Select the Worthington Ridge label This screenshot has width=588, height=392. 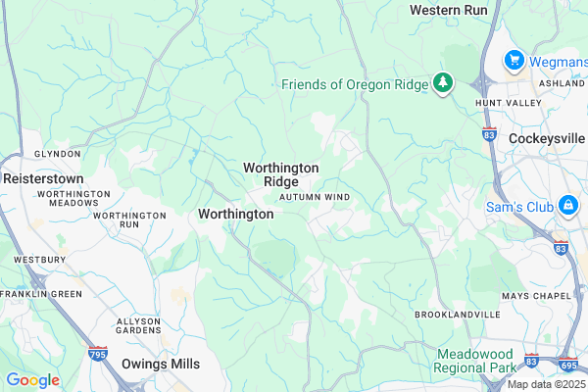tap(281, 174)
